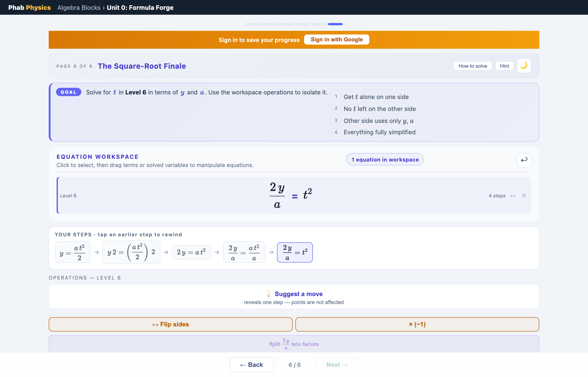588x377 pixels.
Task: Click the Phab Physics logo
Action: (x=29, y=8)
